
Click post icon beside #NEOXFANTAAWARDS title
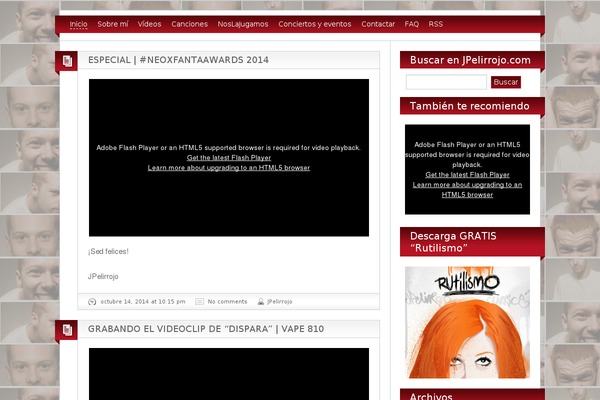(x=67, y=61)
